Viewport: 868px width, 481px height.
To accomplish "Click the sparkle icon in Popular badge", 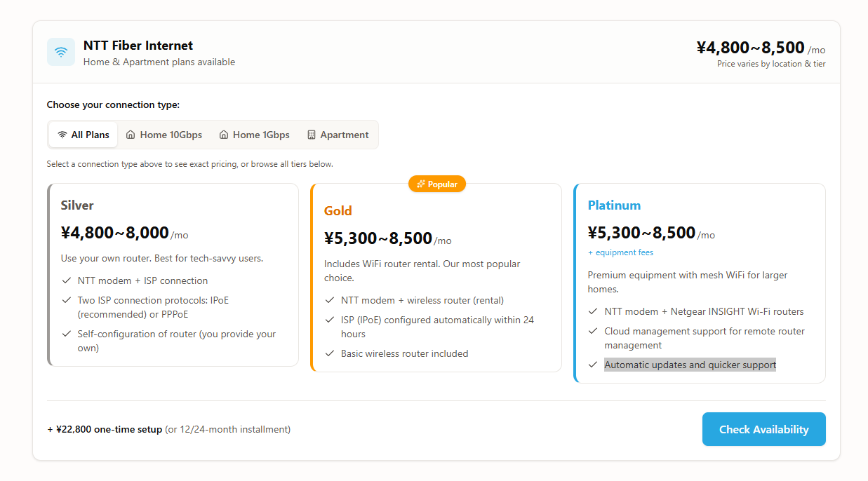I will (x=420, y=184).
